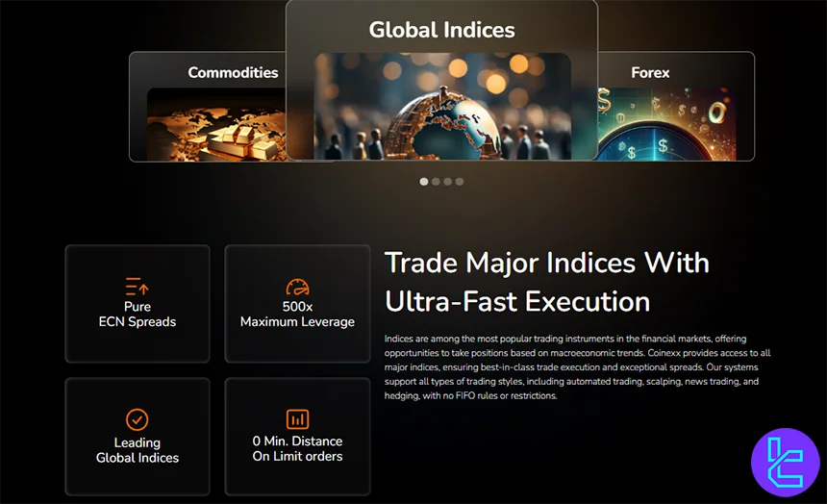
Task: Click the 500x Maximum Leverage label
Action: pyautogui.click(x=297, y=314)
